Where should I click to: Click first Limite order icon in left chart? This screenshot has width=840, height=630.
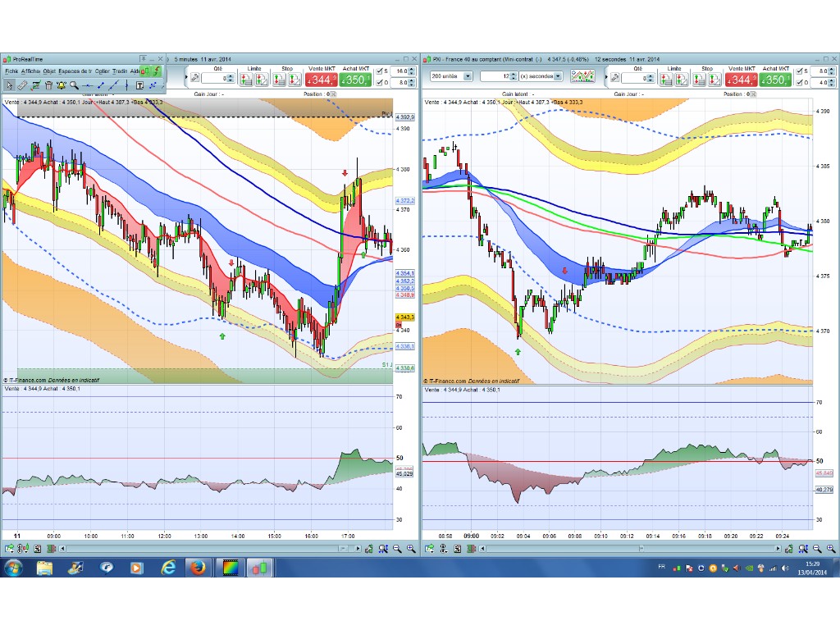click(x=246, y=80)
